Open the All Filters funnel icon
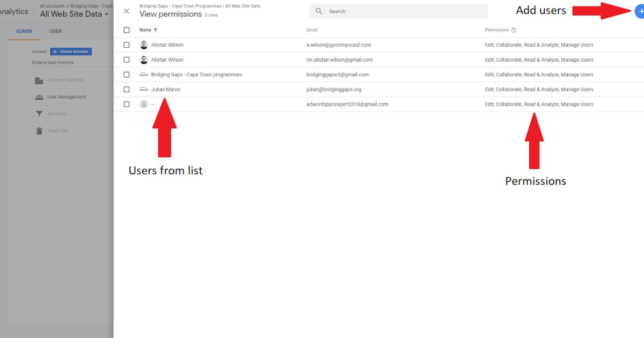 pos(38,113)
